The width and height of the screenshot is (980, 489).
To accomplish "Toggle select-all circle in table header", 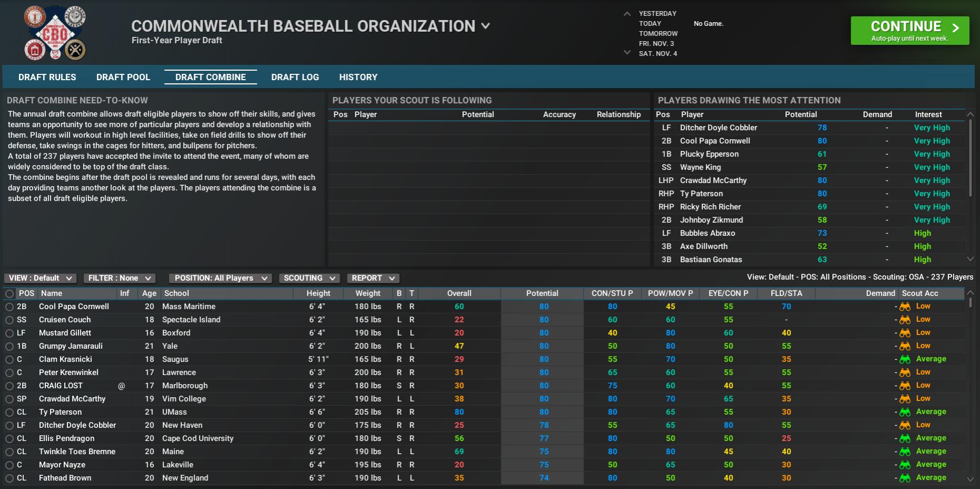I will pyautogui.click(x=9, y=294).
